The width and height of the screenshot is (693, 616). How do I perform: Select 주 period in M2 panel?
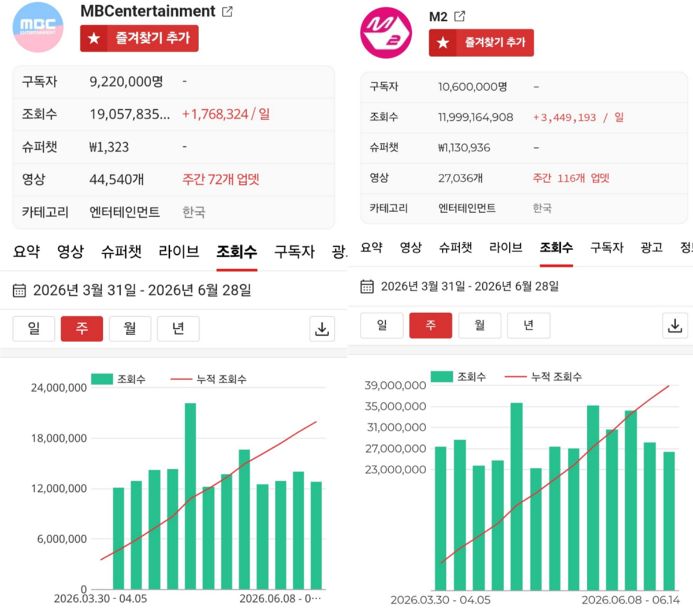pos(431,325)
